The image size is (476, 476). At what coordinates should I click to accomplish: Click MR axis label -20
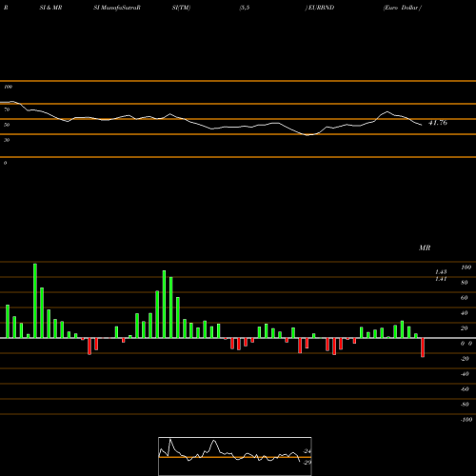[x=465, y=359]
